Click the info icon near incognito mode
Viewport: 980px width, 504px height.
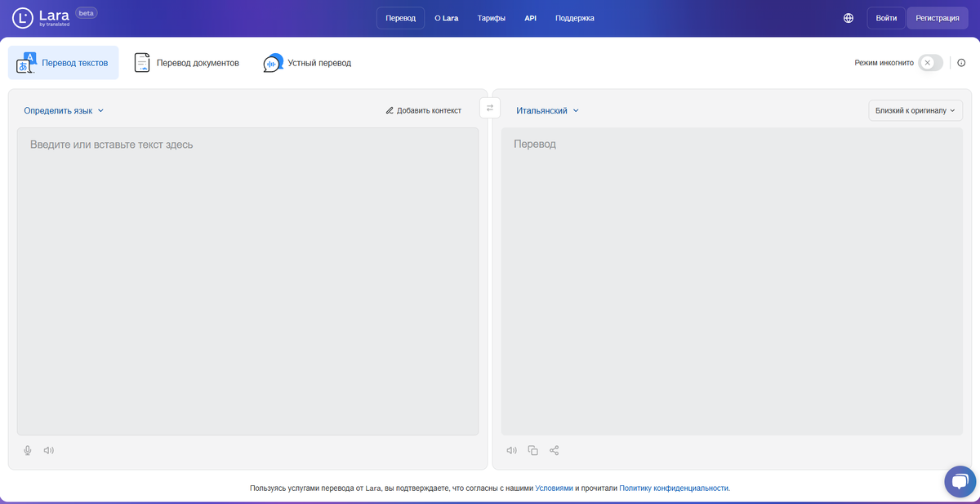[961, 62]
